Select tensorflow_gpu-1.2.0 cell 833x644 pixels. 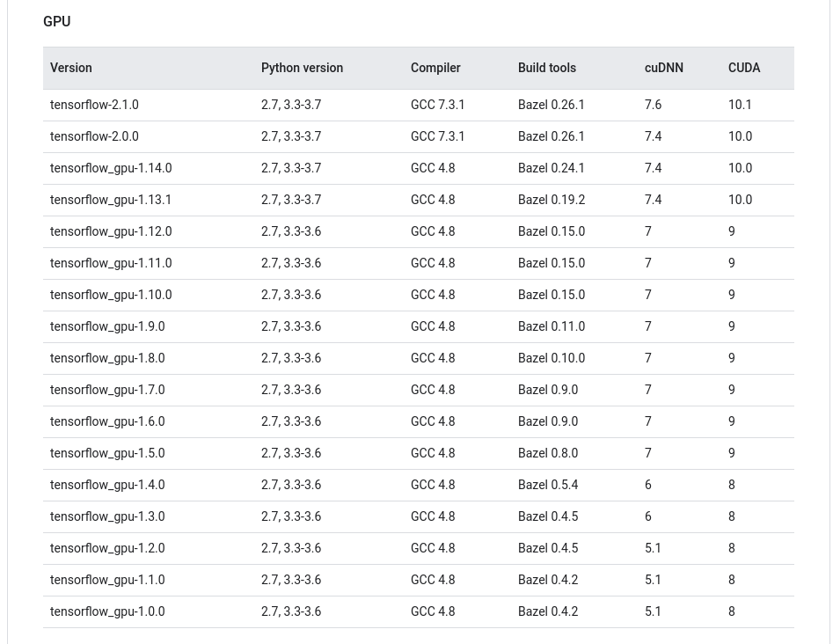tap(107, 548)
